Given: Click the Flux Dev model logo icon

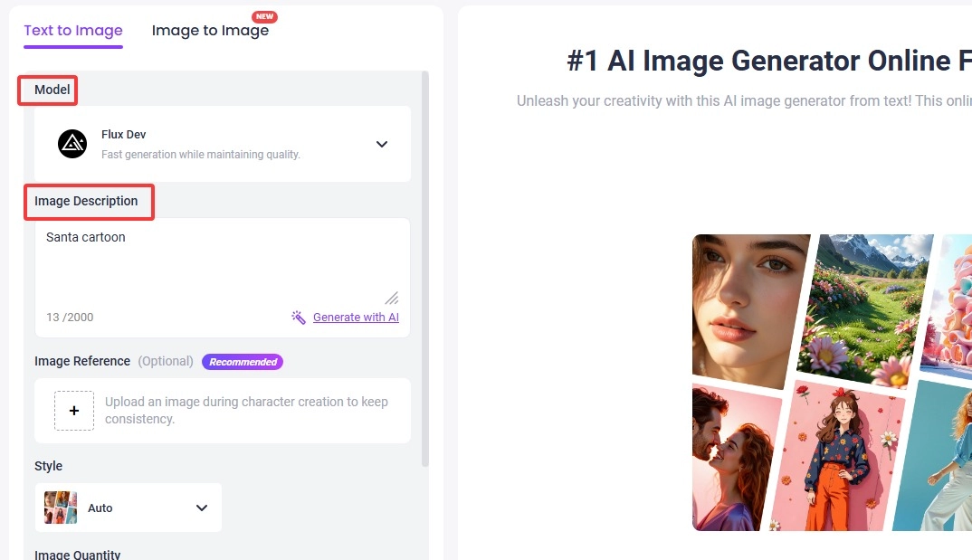Looking at the screenshot, I should click(x=72, y=144).
